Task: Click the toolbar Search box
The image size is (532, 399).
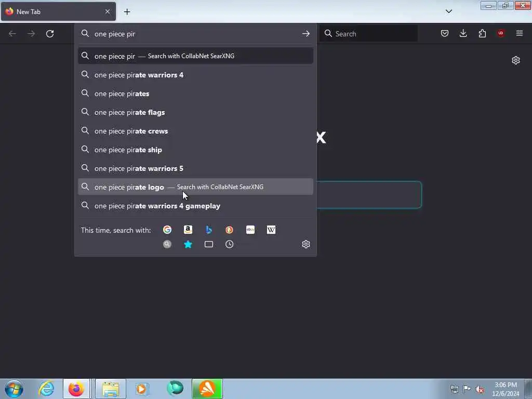Action: click(x=369, y=34)
